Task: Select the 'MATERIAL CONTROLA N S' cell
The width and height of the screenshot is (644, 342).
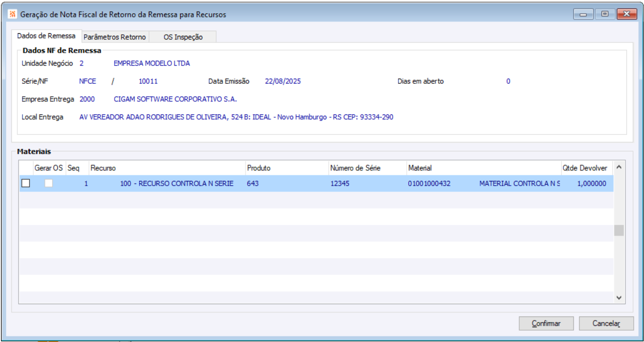Action: coord(520,184)
